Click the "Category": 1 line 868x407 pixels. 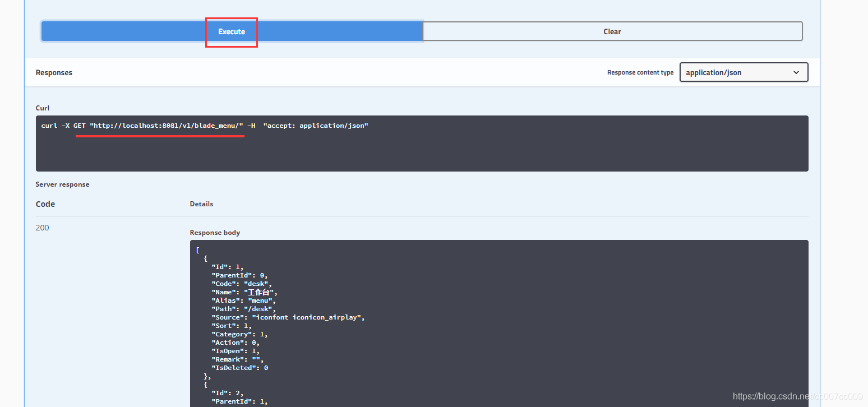(239, 334)
